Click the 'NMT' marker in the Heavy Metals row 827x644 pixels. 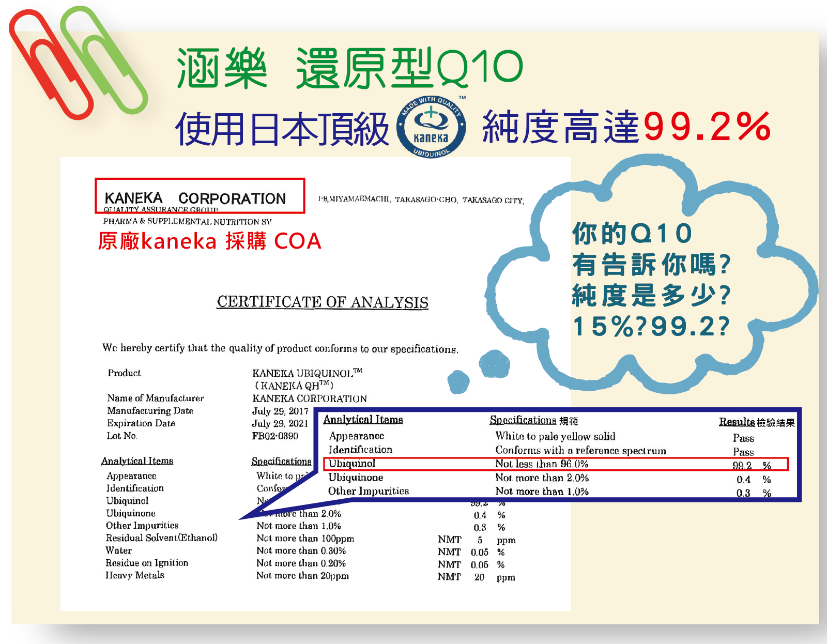click(449, 577)
